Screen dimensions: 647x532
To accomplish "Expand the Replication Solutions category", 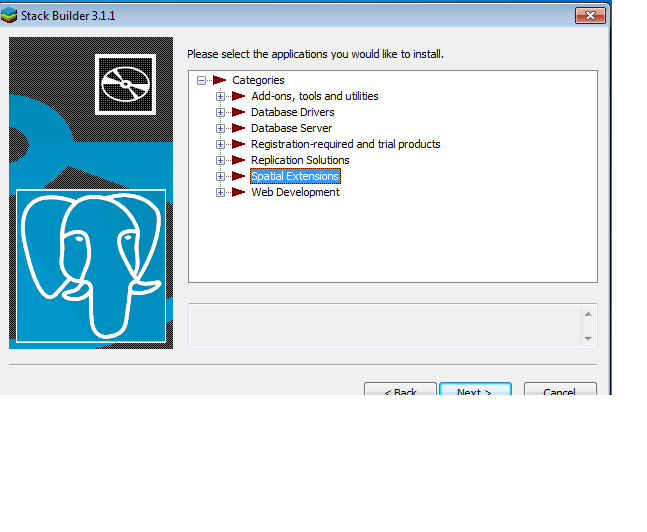I will coord(220,161).
